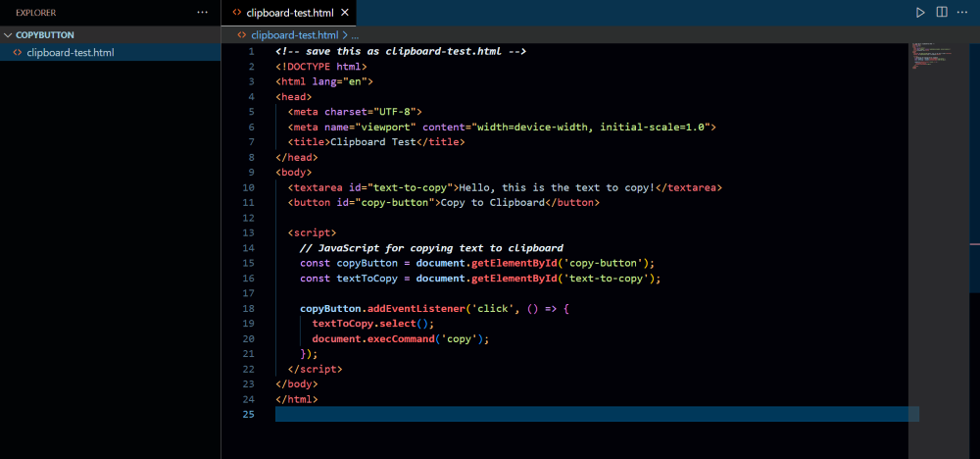The width and height of the screenshot is (980, 459).
Task: Click the opening head tag
Action: pyautogui.click(x=294, y=97)
